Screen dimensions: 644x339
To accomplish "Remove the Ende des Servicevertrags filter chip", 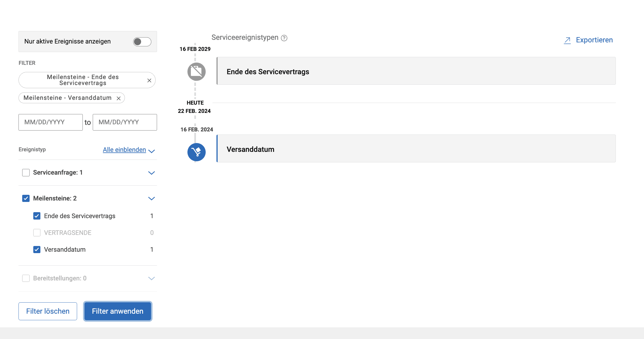I will tap(149, 80).
